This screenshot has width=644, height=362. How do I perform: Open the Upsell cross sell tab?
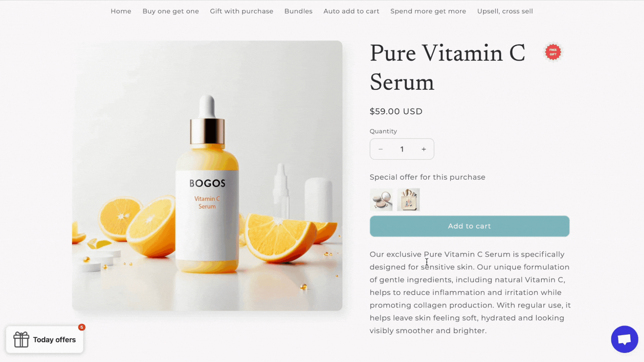coord(505,11)
